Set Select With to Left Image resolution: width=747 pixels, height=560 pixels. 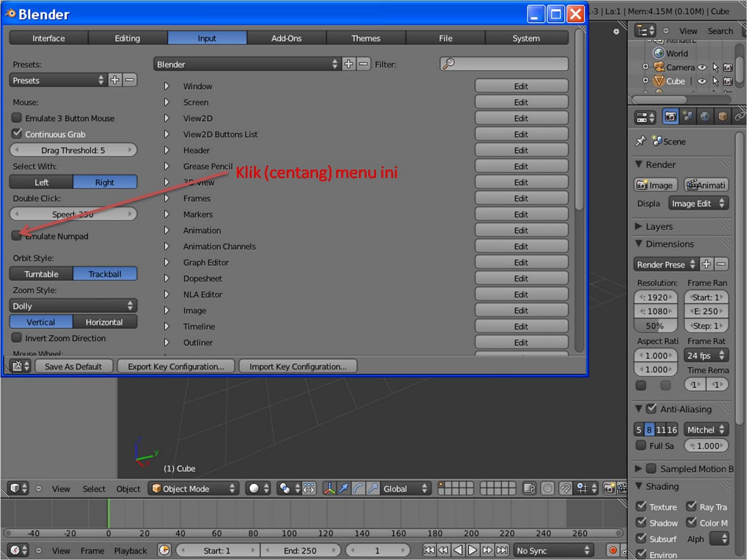(x=42, y=182)
